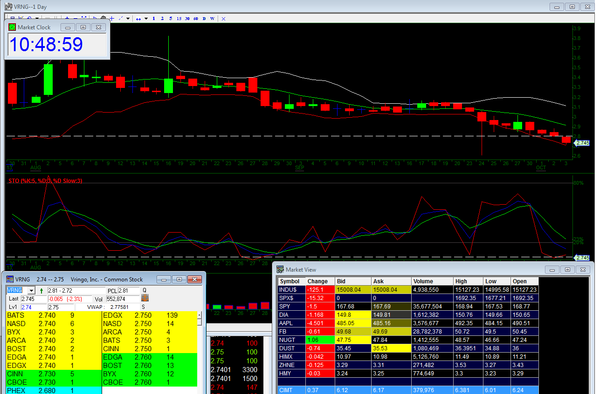
Task: Click PHEX bid row at 2.680
Action: [54, 390]
